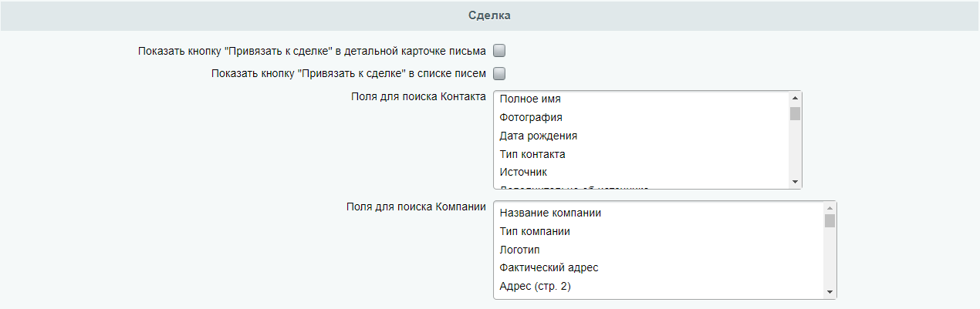980x309 pixels.
Task: Click company list scroll up arrow
Action: coord(830,208)
